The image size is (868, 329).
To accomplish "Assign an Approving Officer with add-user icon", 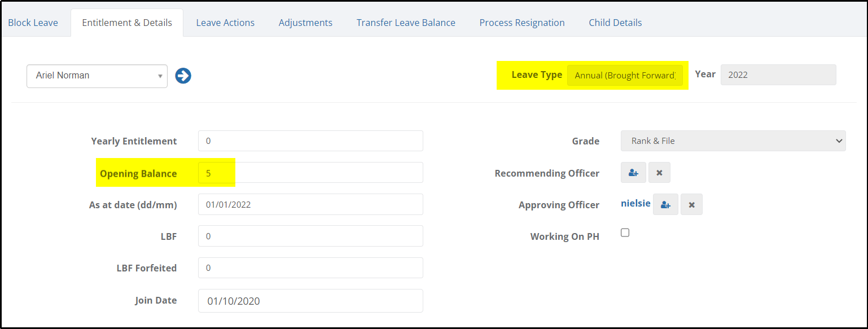I will 665,204.
